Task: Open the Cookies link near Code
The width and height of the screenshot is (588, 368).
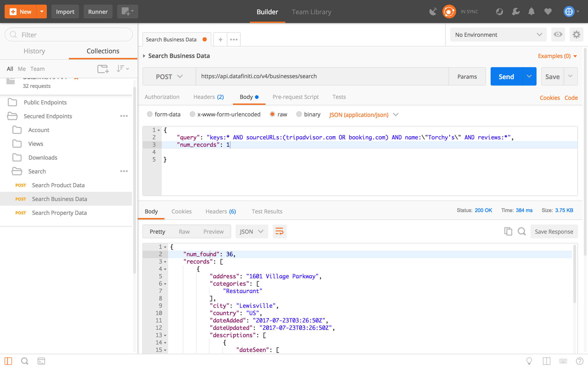Action: coord(550,98)
